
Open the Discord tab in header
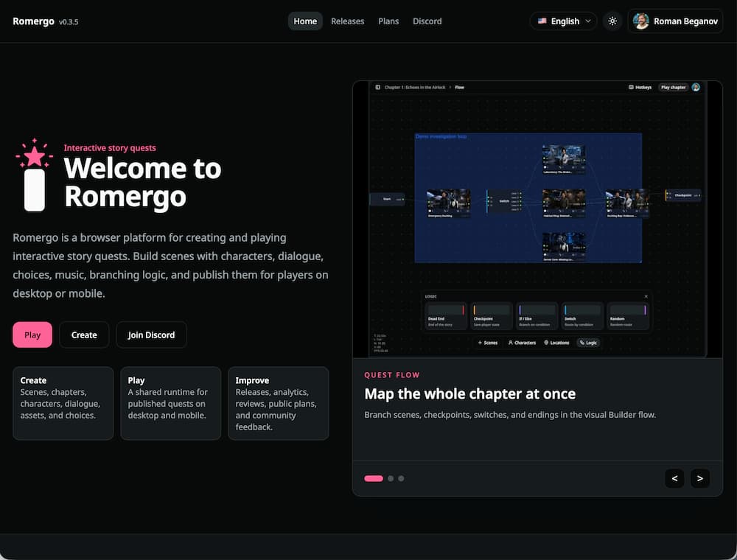click(427, 21)
